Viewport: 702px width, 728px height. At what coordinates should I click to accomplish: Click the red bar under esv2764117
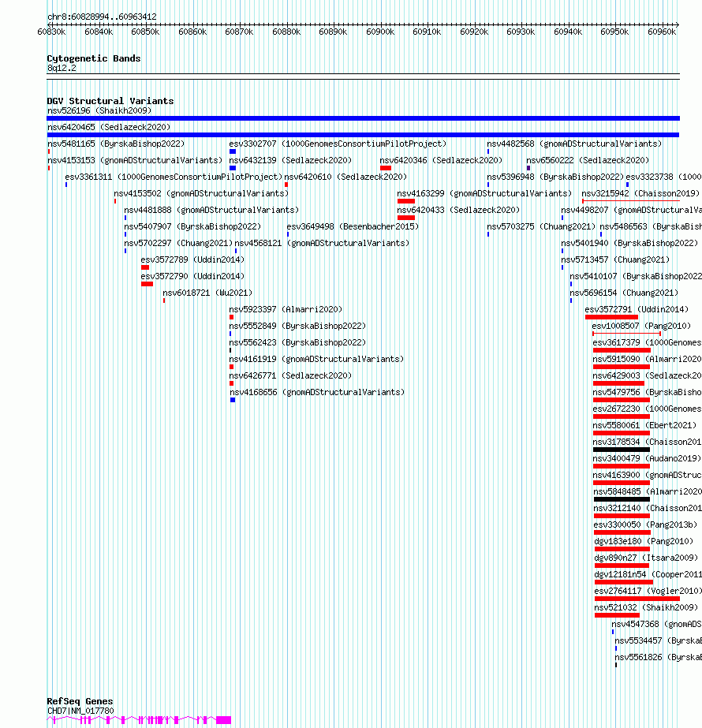(x=637, y=599)
